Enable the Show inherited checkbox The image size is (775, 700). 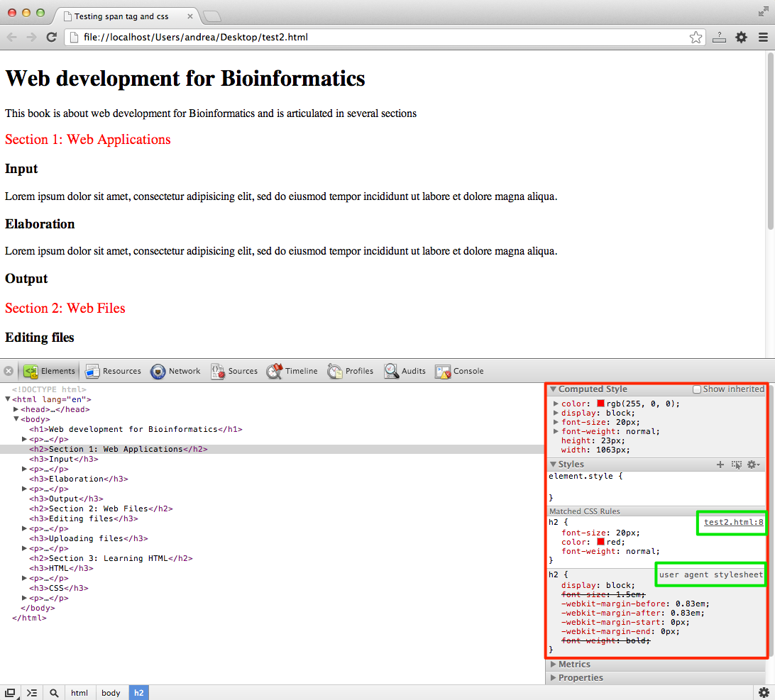pos(697,389)
